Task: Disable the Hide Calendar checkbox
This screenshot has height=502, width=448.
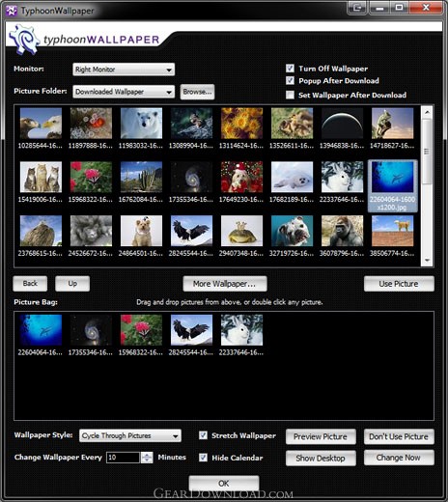Action: [x=203, y=458]
